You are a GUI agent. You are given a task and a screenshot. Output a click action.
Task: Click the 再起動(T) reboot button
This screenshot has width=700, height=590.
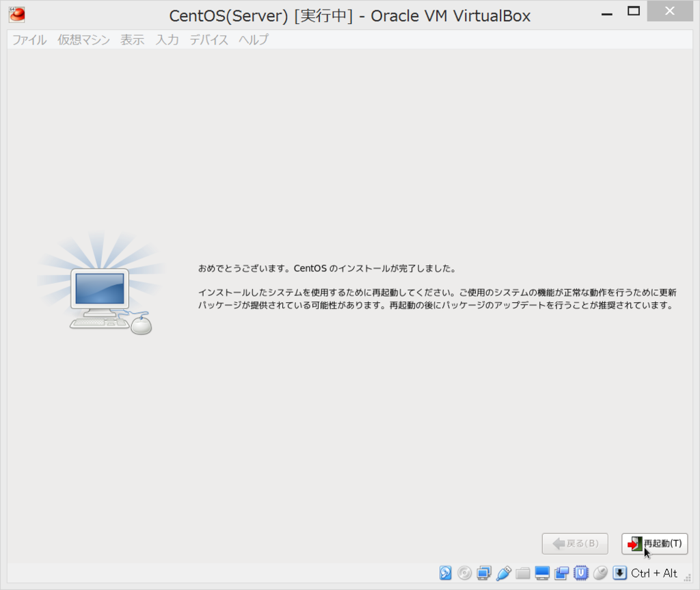pyautogui.click(x=654, y=544)
